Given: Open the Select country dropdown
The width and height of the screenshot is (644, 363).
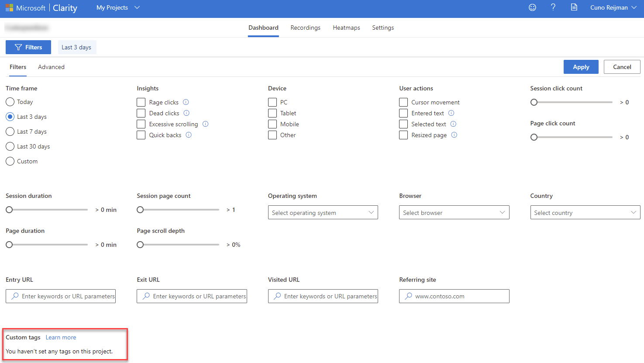Looking at the screenshot, I should pyautogui.click(x=585, y=213).
